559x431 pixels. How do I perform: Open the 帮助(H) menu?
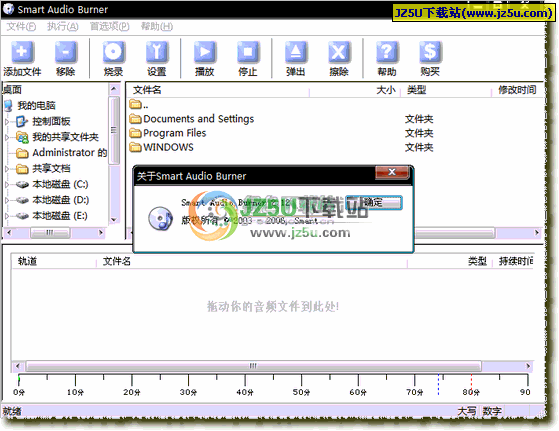point(157,26)
